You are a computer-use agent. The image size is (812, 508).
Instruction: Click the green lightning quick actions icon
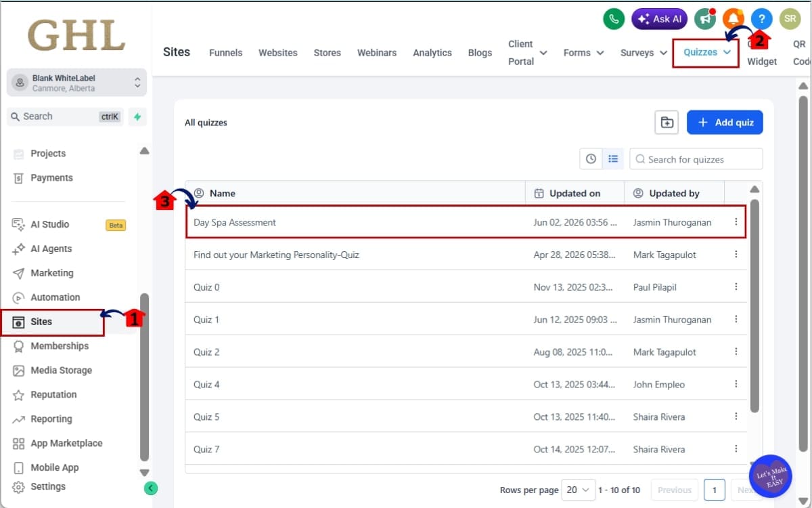137,117
